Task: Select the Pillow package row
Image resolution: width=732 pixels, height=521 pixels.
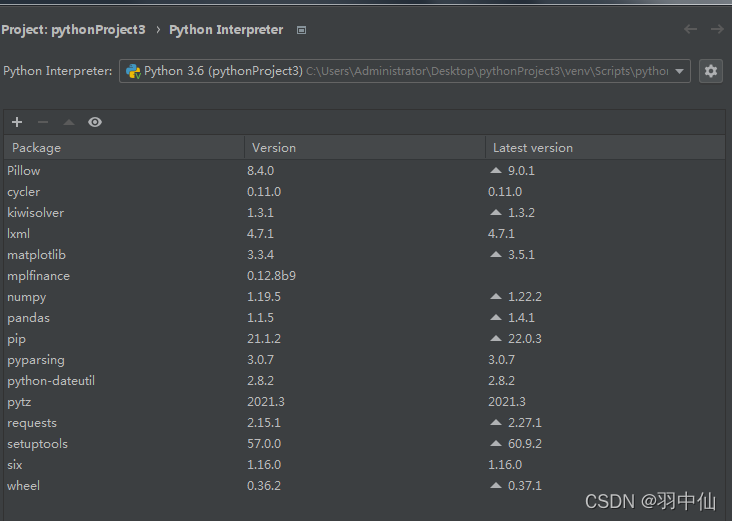Action: tap(365, 171)
